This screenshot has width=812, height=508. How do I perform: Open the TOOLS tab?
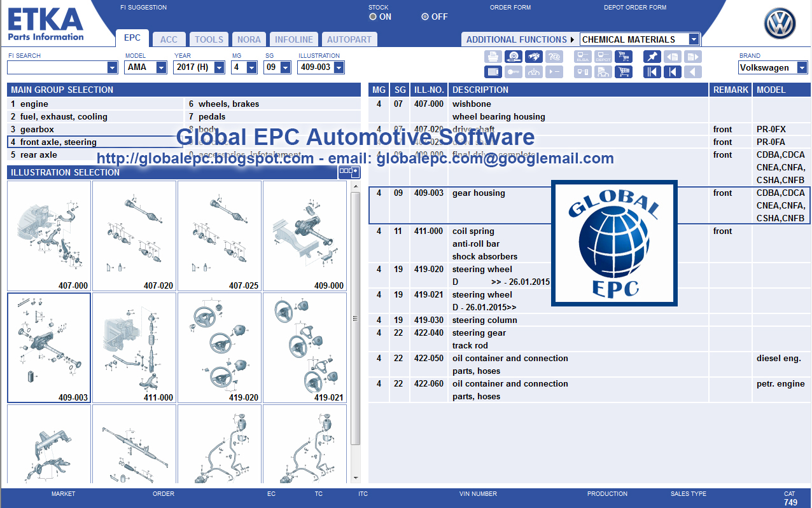209,38
